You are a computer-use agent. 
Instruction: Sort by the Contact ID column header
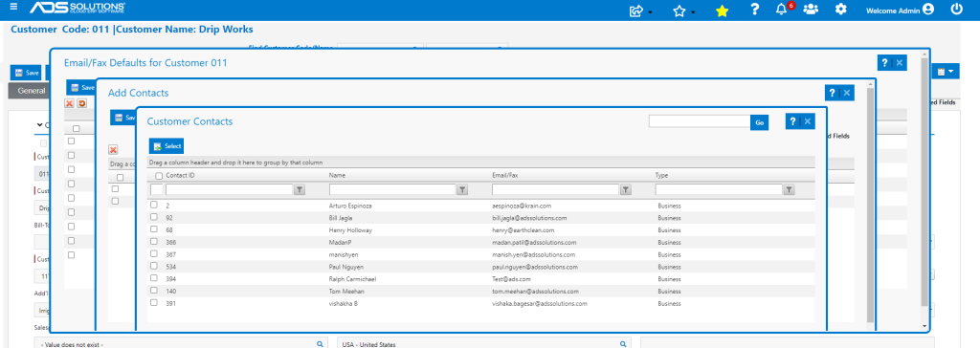point(180,176)
